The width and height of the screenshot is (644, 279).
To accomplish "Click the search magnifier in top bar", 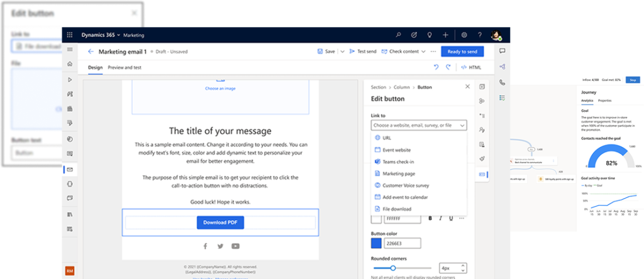I will pos(398,35).
